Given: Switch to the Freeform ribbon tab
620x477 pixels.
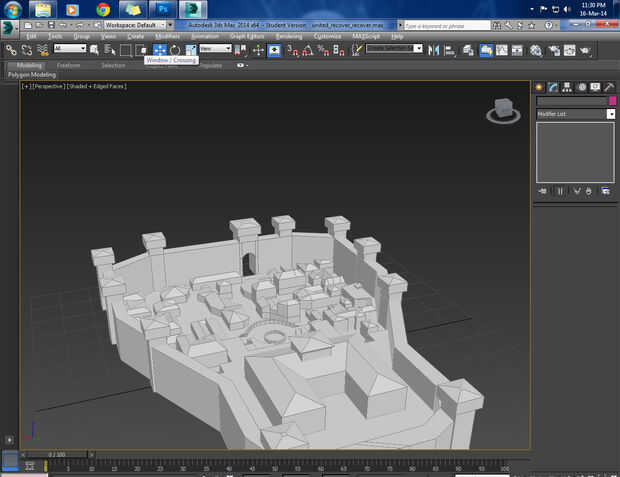Looking at the screenshot, I should (68, 65).
